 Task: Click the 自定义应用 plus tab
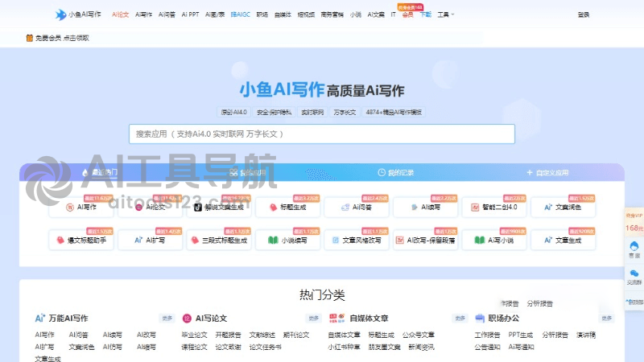[x=548, y=172]
